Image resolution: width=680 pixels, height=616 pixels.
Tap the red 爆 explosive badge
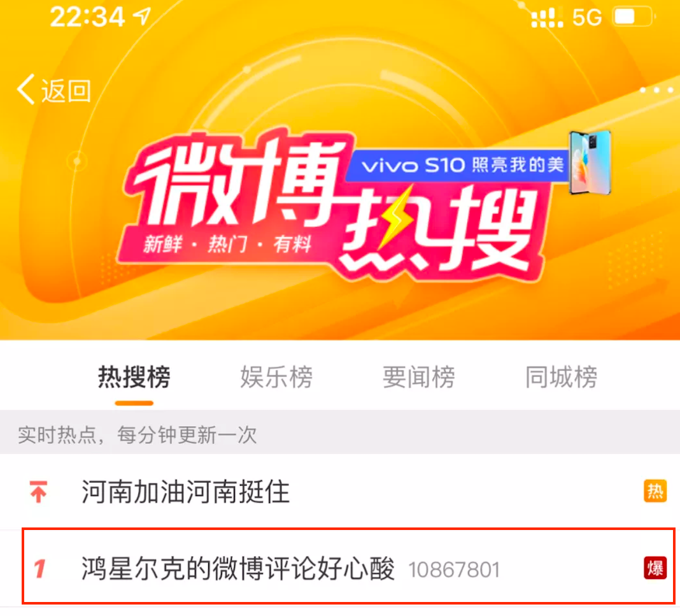[x=655, y=568]
